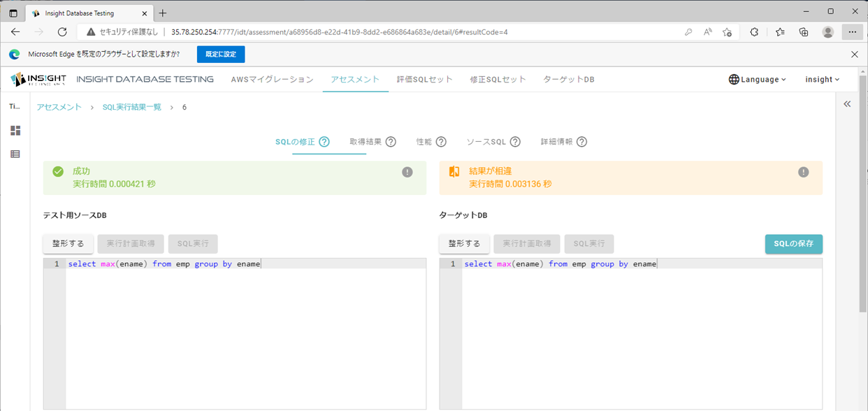Image resolution: width=868 pixels, height=411 pixels.
Task: Open the tab actions menu icon
Action: (x=13, y=13)
